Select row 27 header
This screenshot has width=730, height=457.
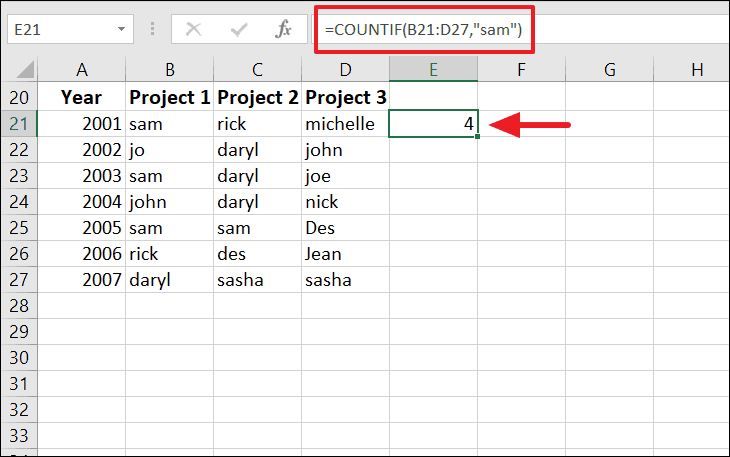[x=19, y=280]
